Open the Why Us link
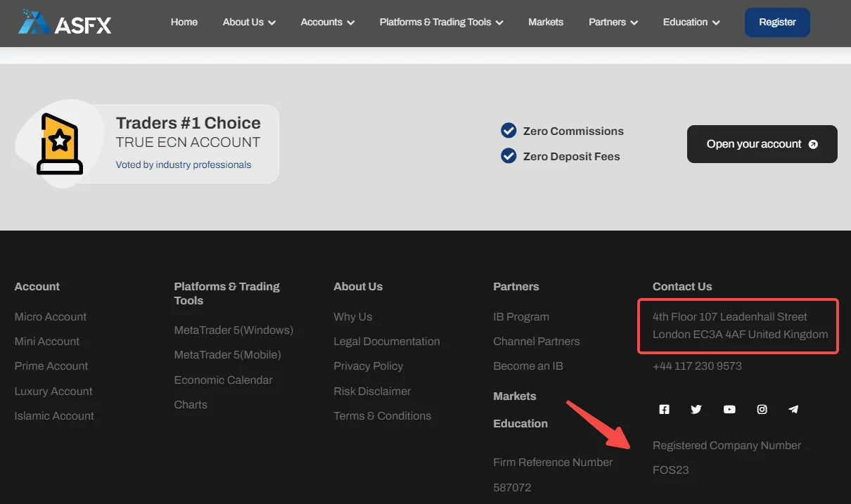 (353, 317)
